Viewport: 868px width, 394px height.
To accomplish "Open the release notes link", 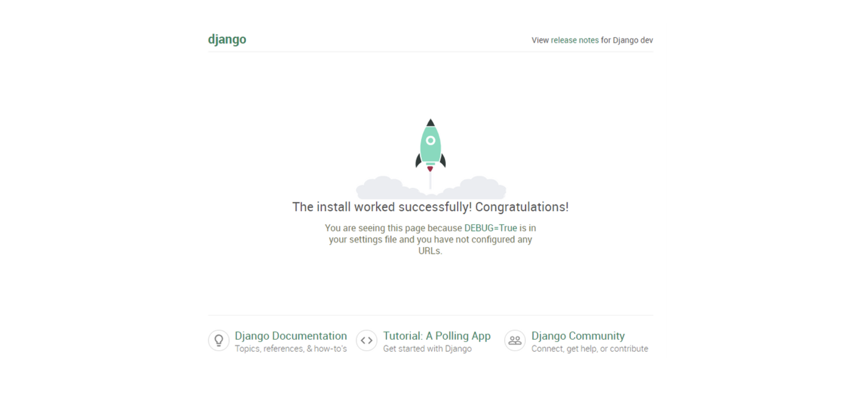I will [x=574, y=40].
